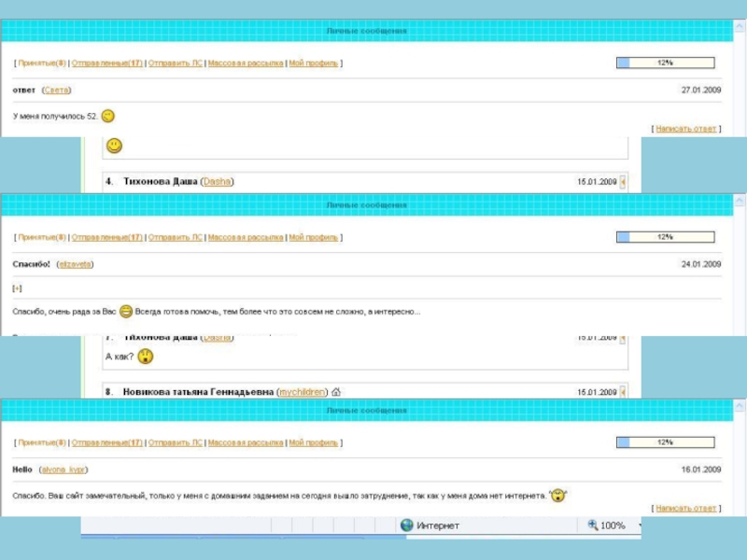Open sender profile link 'elizaveta'

click(x=76, y=264)
